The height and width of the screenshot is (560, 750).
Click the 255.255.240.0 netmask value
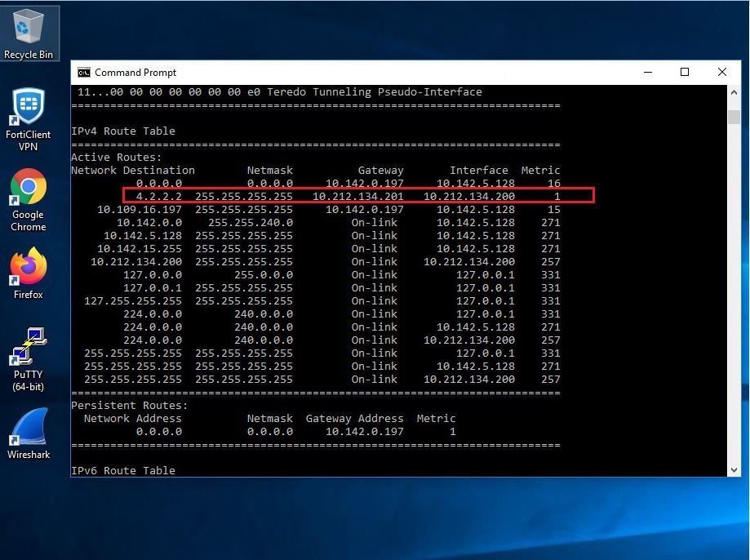pos(251,223)
